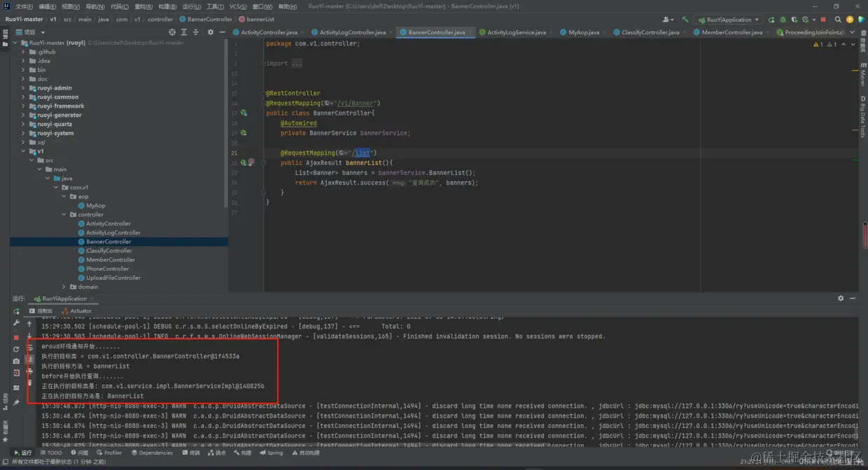Open Search Everywhere magnifier icon
Screen dimensions: 868x470
(x=836, y=20)
